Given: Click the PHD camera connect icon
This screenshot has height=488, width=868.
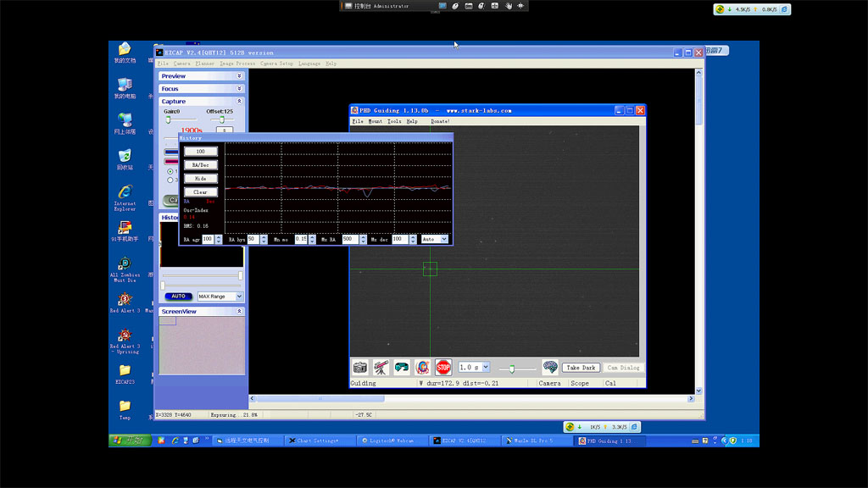Looking at the screenshot, I should [360, 368].
